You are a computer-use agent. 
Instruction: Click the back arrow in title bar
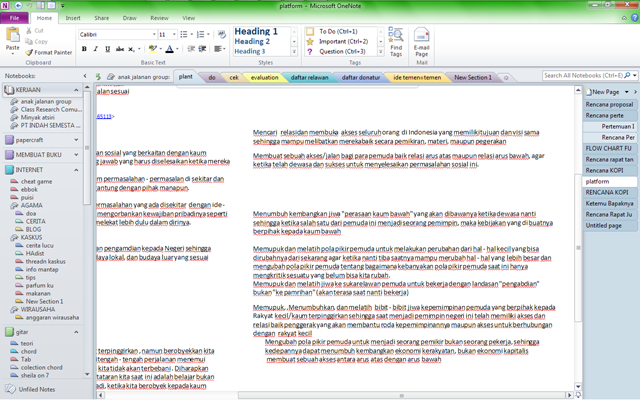[18, 5]
